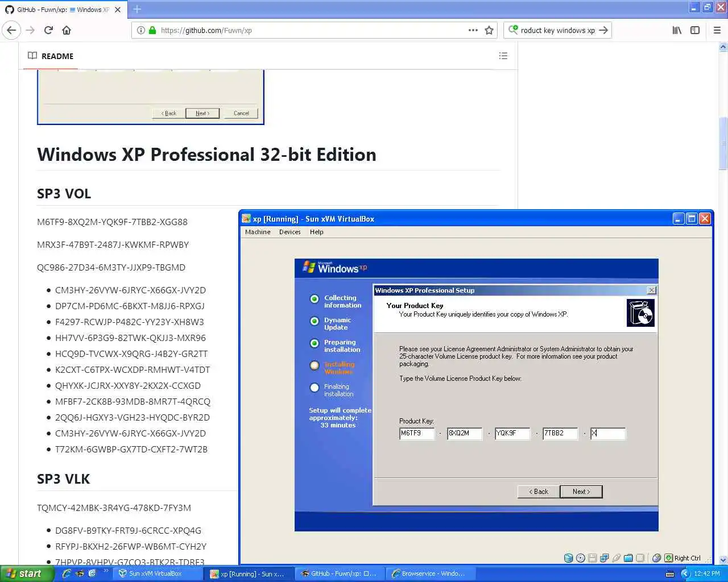Click VirtualBox hard disk activity icon
The image size is (728, 582).
pyautogui.click(x=568, y=558)
